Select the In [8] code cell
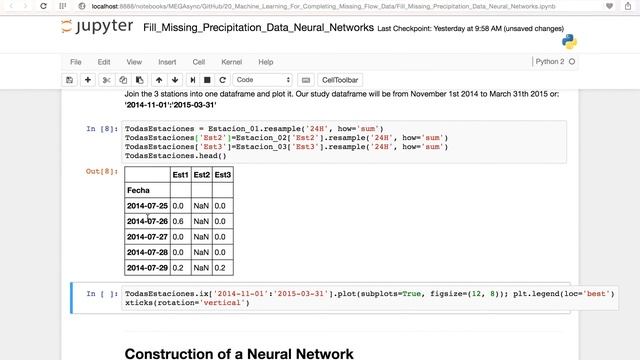This screenshot has height=360, width=640. coord(344,142)
